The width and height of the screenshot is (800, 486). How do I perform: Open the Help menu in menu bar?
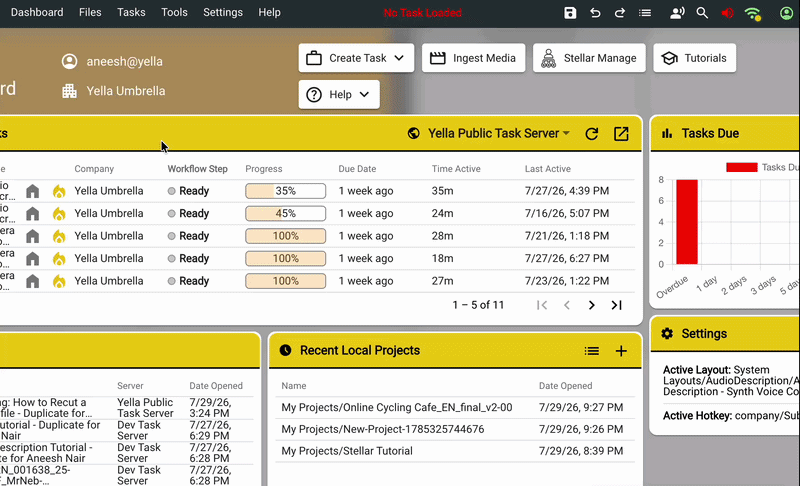coord(269,12)
